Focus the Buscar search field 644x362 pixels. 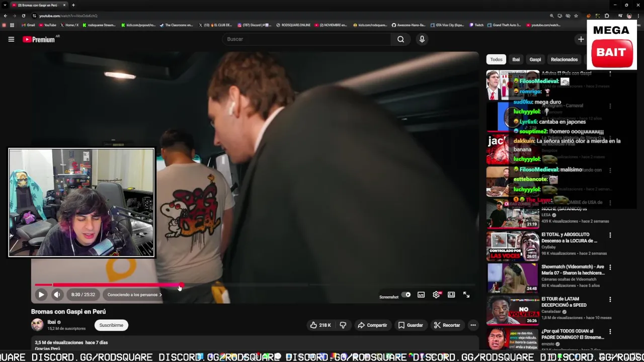coord(307,39)
